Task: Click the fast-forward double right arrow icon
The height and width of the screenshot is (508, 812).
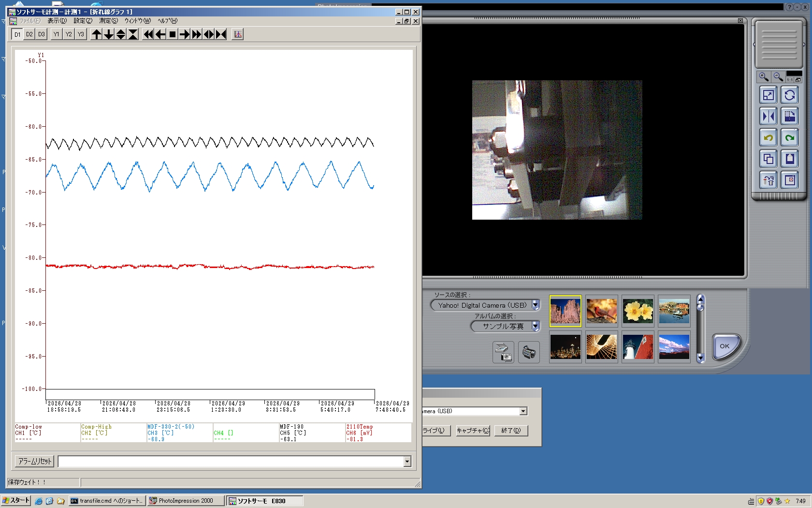Action: pos(197,34)
